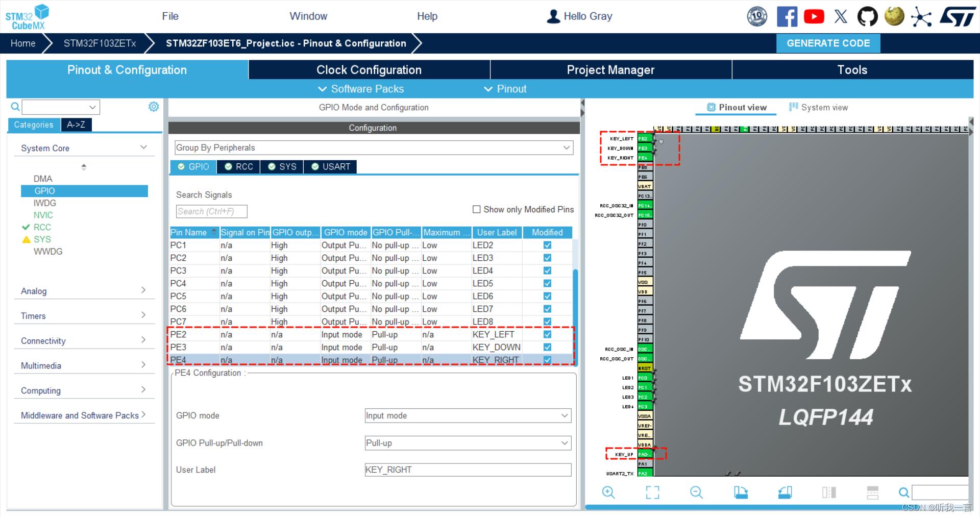Expand the Software Packs menu

(361, 89)
